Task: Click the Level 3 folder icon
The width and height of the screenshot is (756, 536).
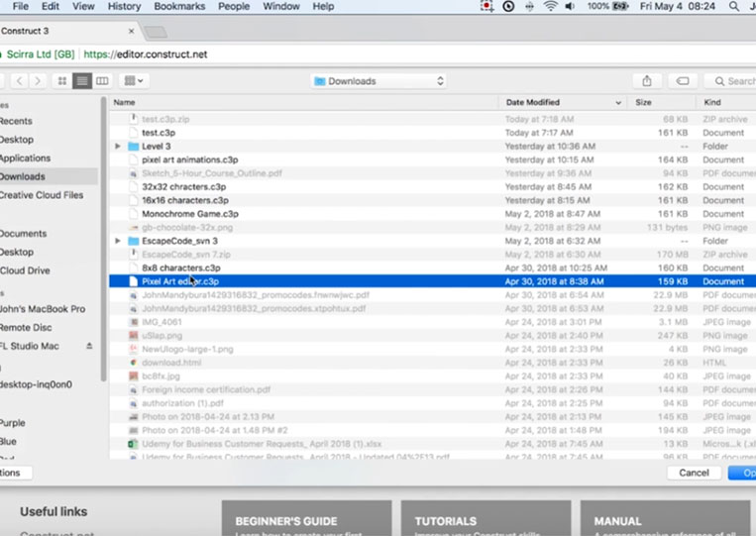Action: point(133,146)
